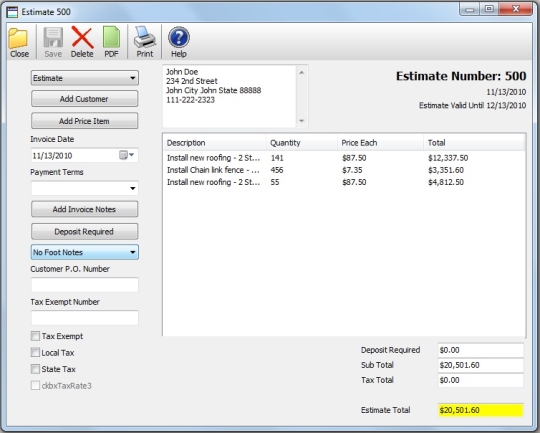Click the Deposit Required amount field
Viewport: 540px width, 433px height.
click(481, 350)
